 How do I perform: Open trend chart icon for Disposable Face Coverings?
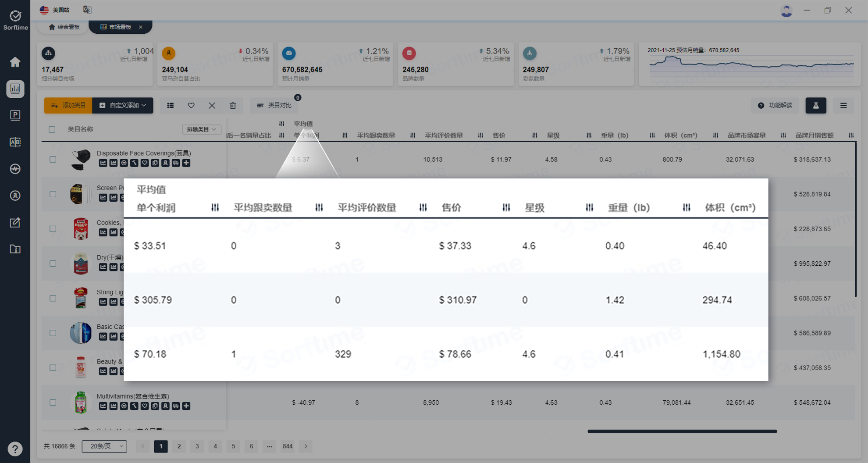[103, 163]
